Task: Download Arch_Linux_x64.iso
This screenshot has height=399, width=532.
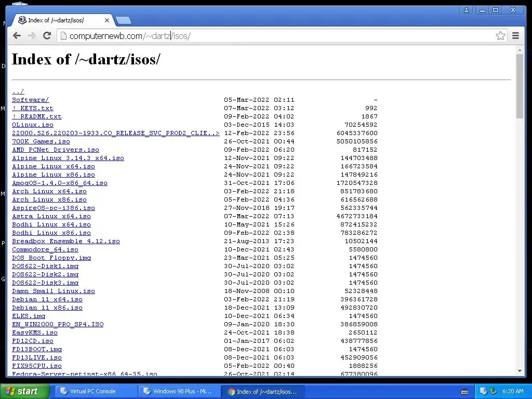Action: coord(49,191)
